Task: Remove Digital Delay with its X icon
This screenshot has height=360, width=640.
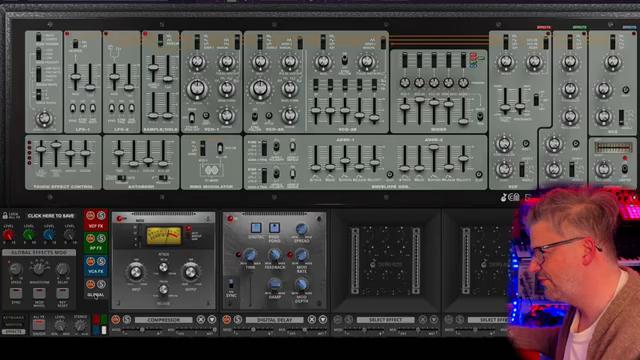Action: [x=312, y=320]
